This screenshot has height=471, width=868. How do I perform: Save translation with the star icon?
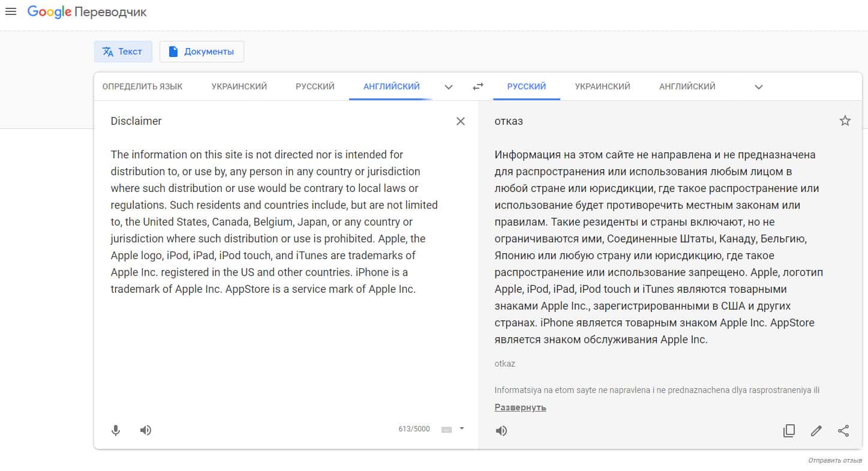pyautogui.click(x=845, y=121)
